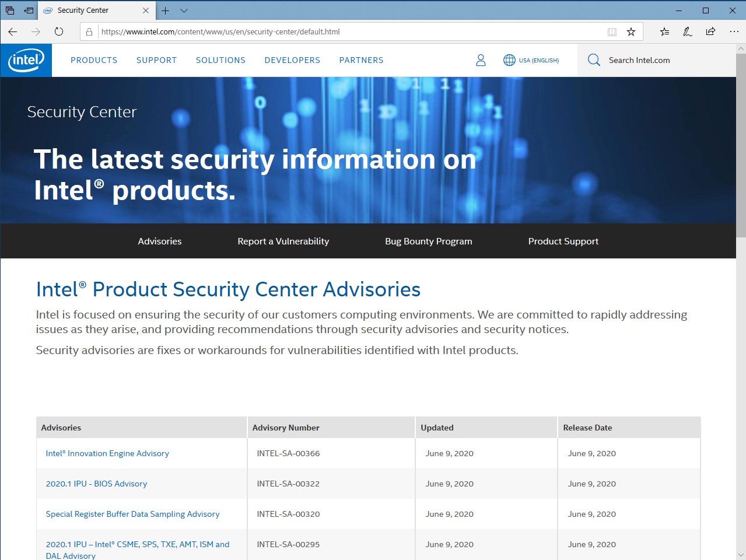The image size is (746, 560).
Task: Click the Add notes pen icon
Action: tap(688, 32)
